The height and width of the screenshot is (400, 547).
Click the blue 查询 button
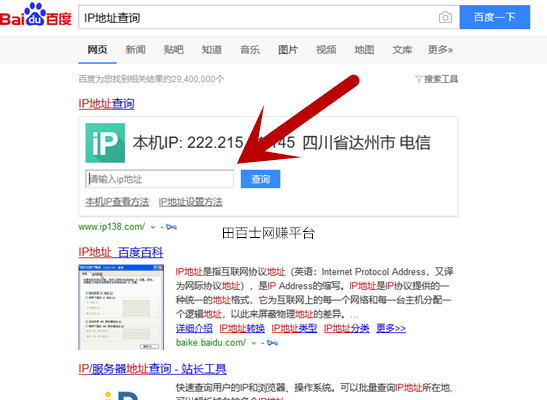click(x=260, y=179)
